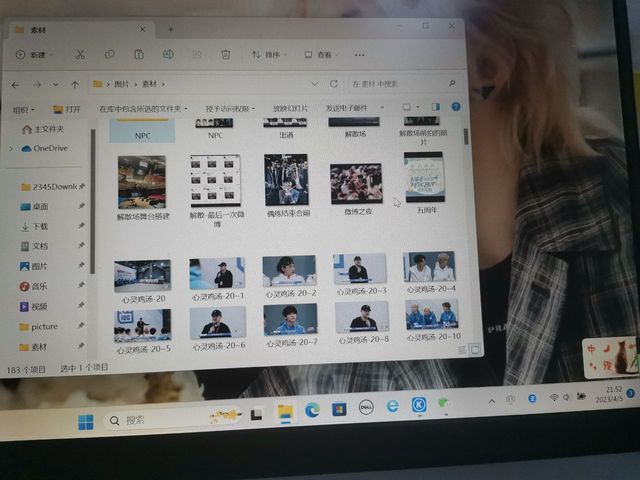Toggle the preview pane button
Screen dimensions: 640x480
[435, 106]
